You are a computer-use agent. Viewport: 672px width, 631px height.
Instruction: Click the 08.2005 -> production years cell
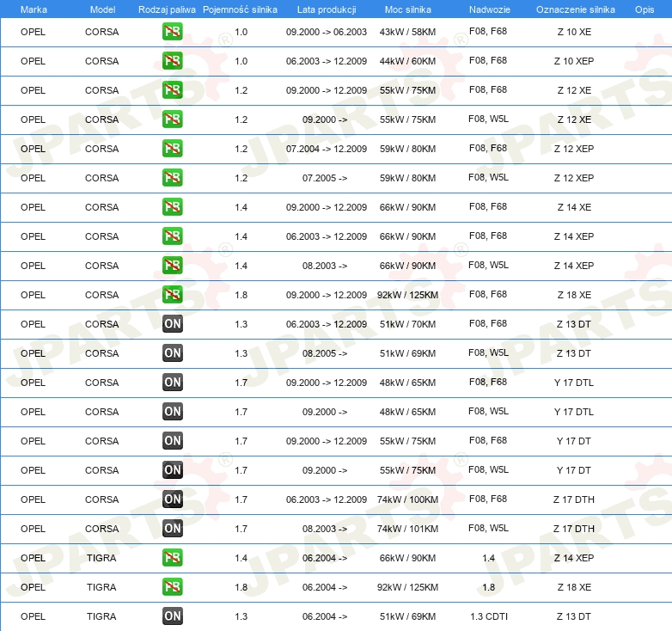(325, 353)
